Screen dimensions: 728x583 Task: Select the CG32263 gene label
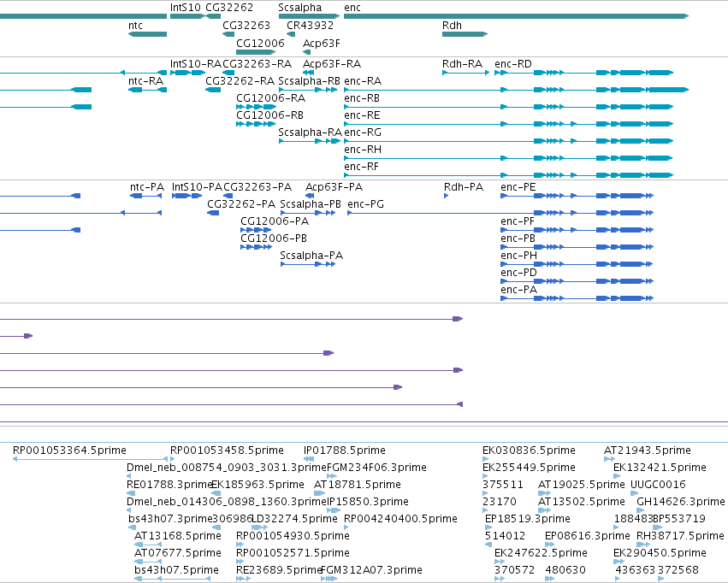click(246, 26)
